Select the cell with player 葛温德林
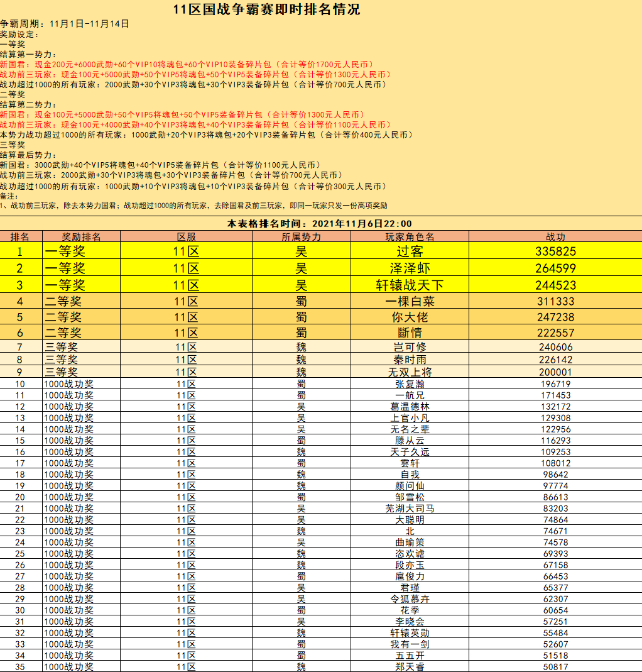 click(x=410, y=407)
